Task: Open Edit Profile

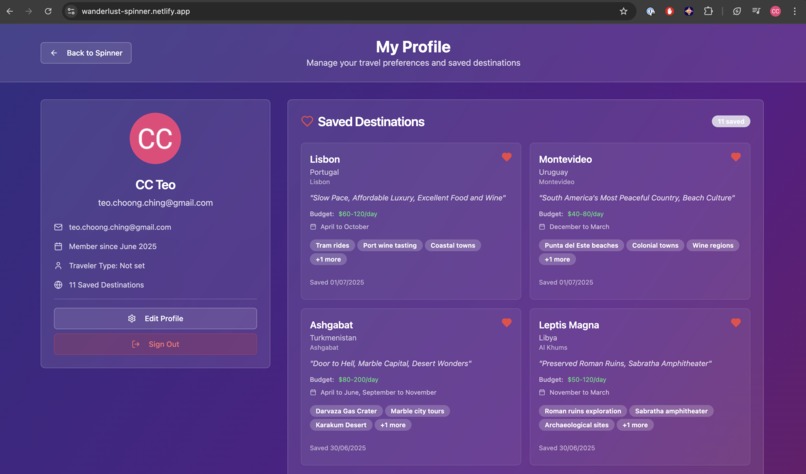Action: coord(155,318)
